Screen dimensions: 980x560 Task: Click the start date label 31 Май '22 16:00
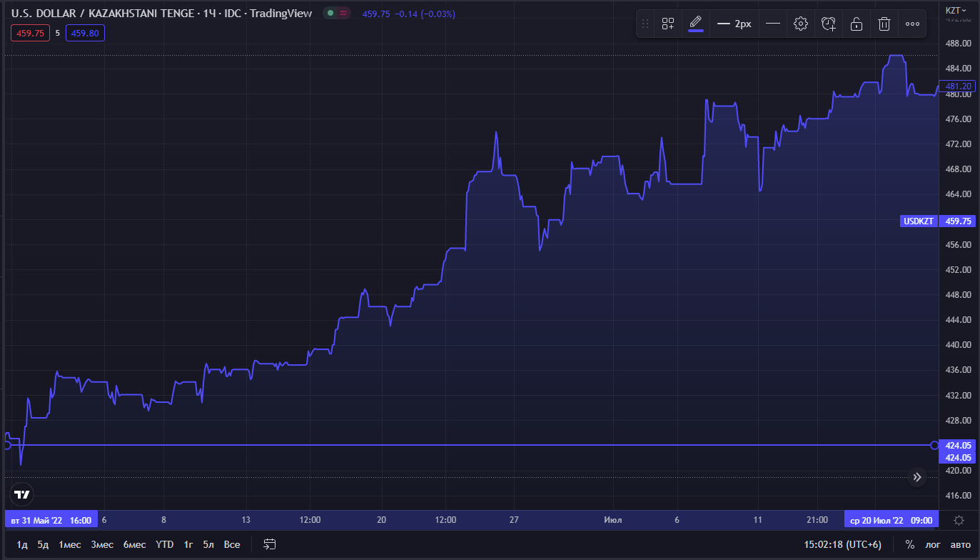pyautogui.click(x=51, y=520)
